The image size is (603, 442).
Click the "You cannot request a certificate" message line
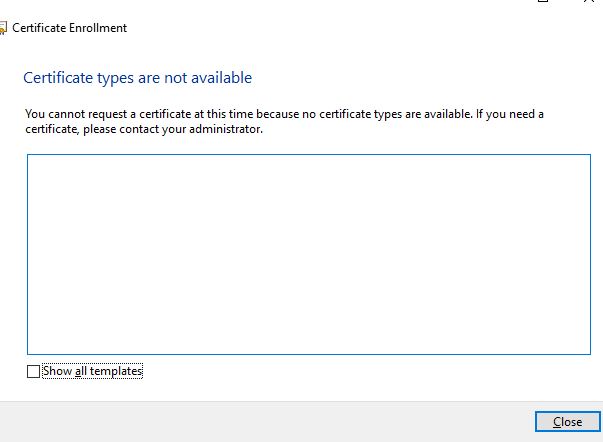pyautogui.click(x=284, y=115)
